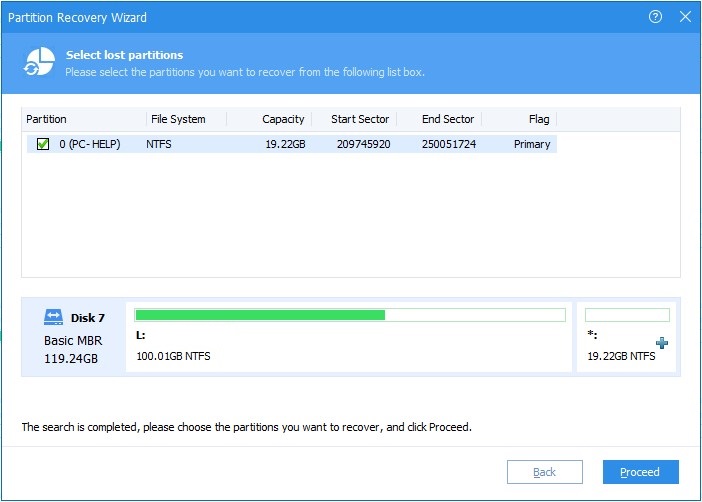Sort by the Partition column header
This screenshot has width=702, height=502.
(47, 119)
